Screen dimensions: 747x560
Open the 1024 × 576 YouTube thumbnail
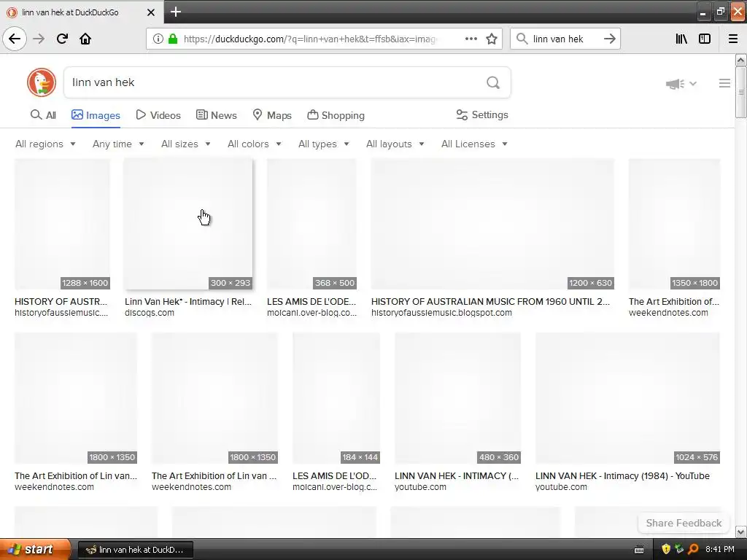click(x=627, y=398)
